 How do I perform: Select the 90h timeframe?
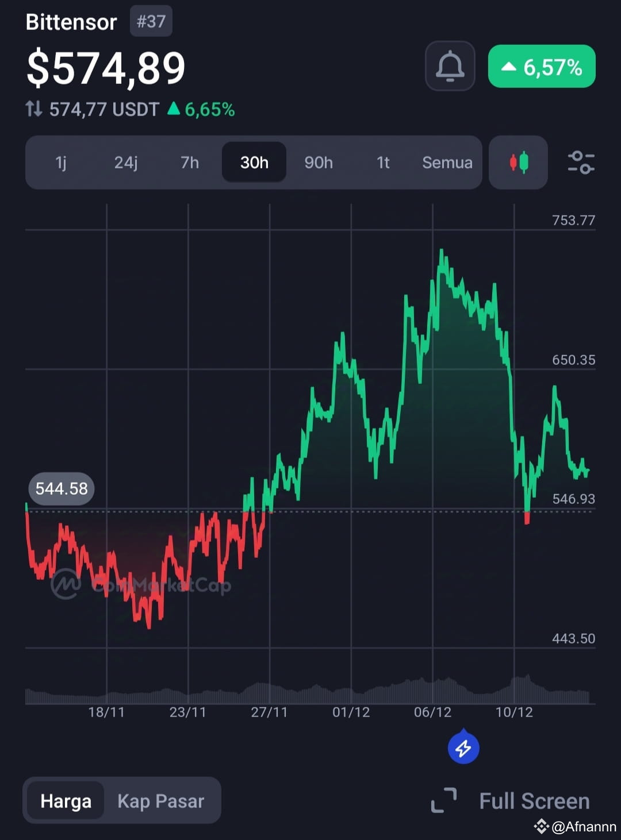(318, 163)
